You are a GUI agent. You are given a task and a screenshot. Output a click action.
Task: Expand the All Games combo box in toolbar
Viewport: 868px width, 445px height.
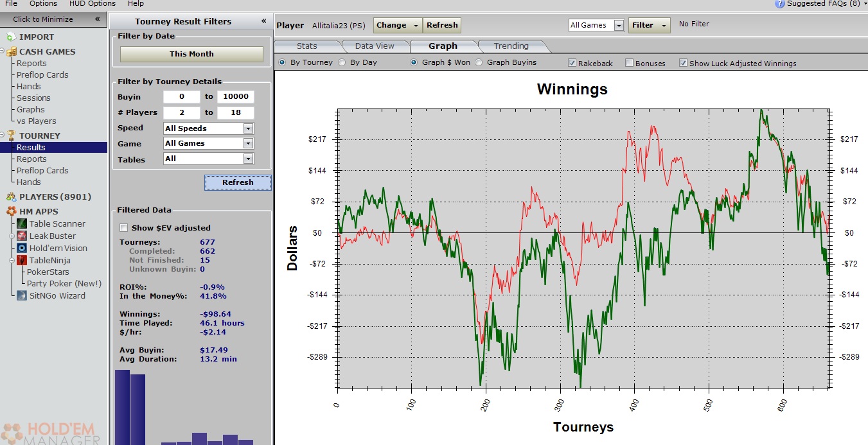(x=618, y=26)
